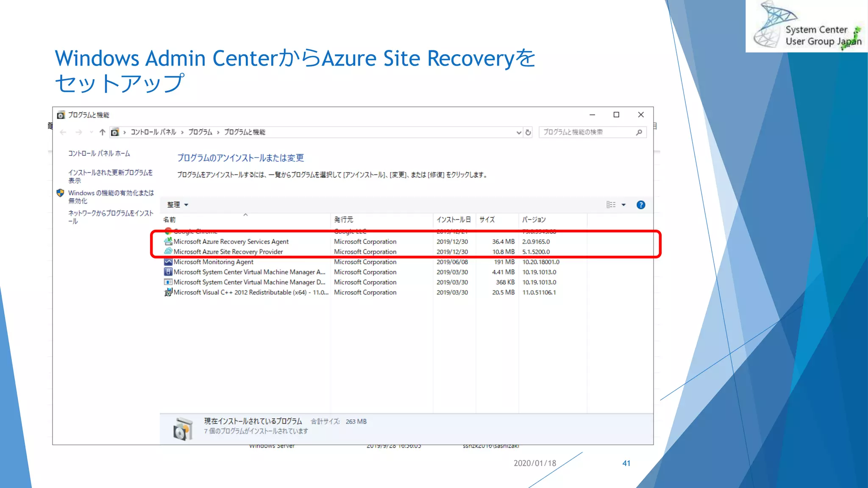Click version 10.20.18001.0 cell
This screenshot has height=488, width=868.
click(x=541, y=262)
